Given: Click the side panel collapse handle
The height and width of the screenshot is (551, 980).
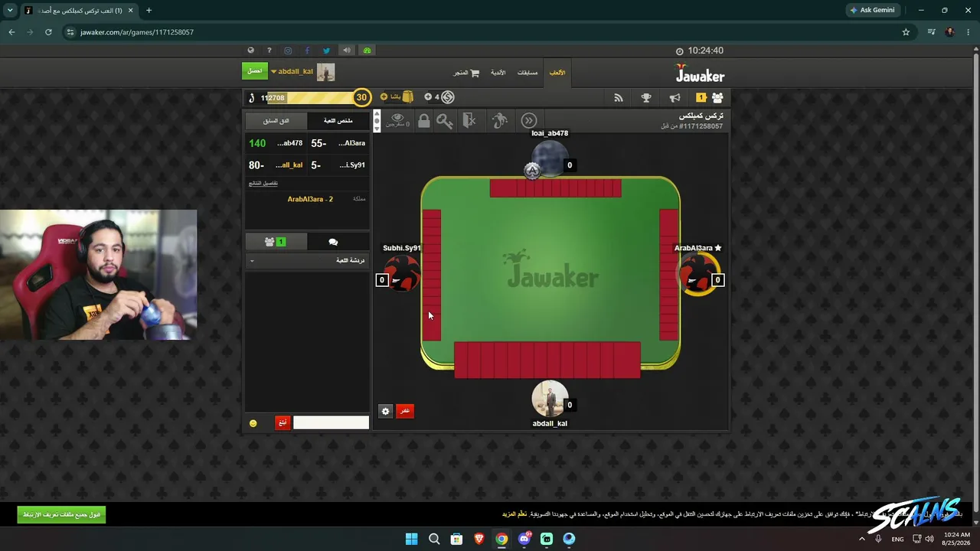Looking at the screenshot, I should tap(377, 121).
